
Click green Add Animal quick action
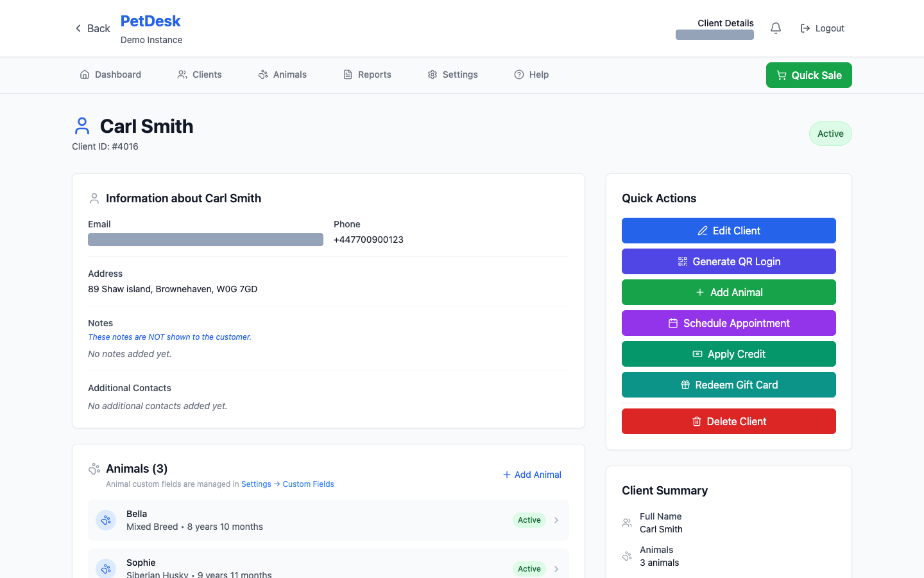pyautogui.click(x=729, y=292)
